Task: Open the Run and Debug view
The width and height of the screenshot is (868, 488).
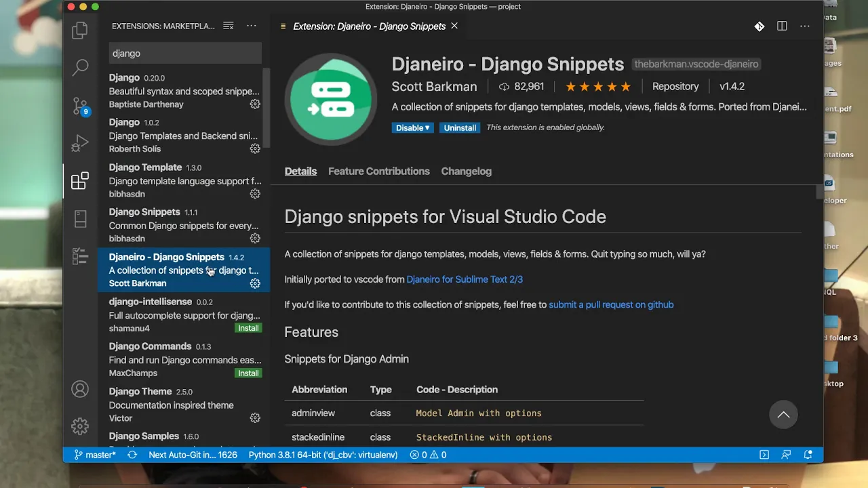Action: (x=80, y=143)
